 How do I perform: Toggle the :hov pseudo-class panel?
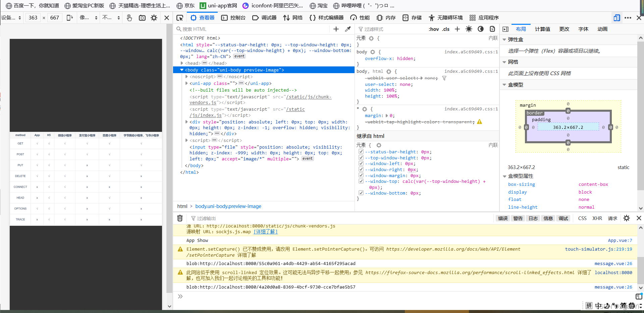(x=434, y=29)
